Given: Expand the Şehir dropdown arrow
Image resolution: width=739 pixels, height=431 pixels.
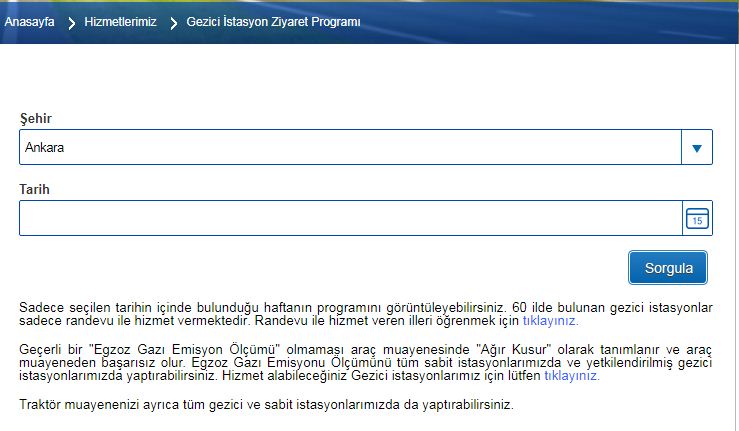Looking at the screenshot, I should point(697,148).
